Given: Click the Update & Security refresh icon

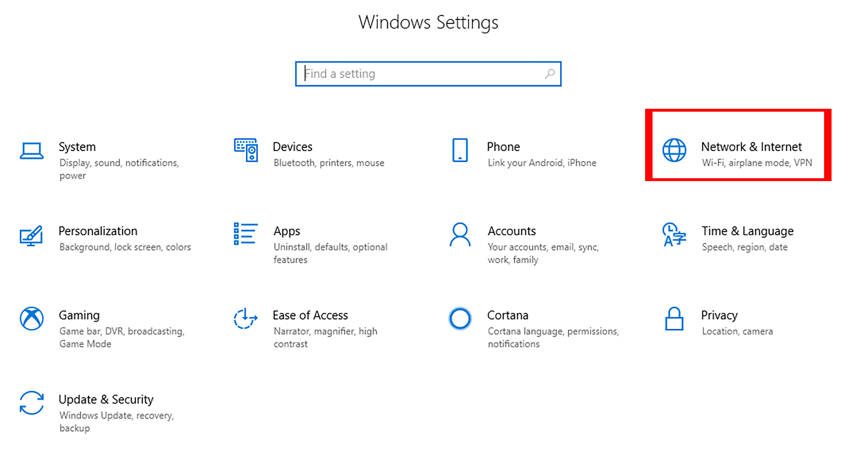Looking at the screenshot, I should (x=32, y=403).
